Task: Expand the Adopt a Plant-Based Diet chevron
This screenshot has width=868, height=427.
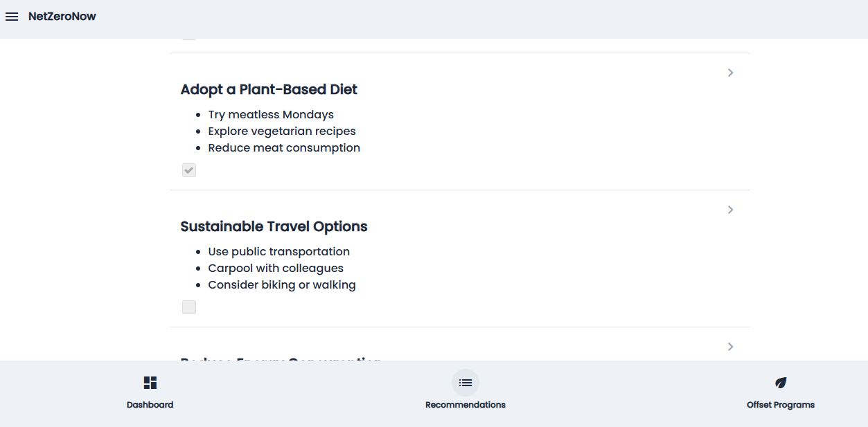Action: tap(730, 73)
